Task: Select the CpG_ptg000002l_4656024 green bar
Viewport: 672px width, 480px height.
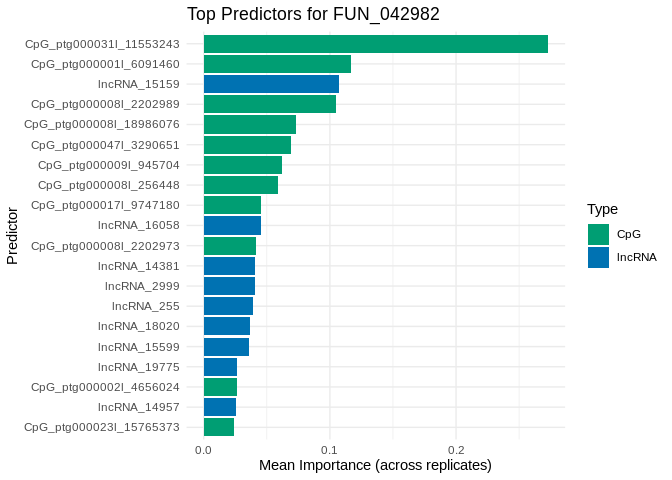Action: tap(220, 387)
